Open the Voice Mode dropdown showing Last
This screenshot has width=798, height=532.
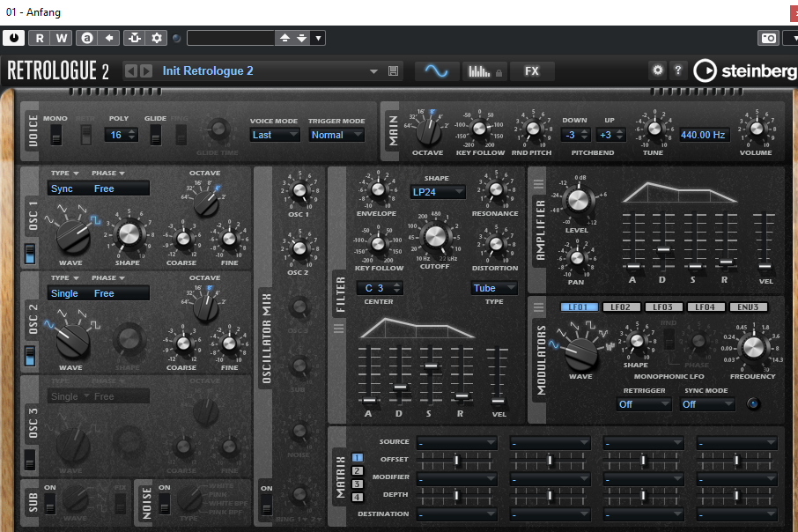[275, 135]
